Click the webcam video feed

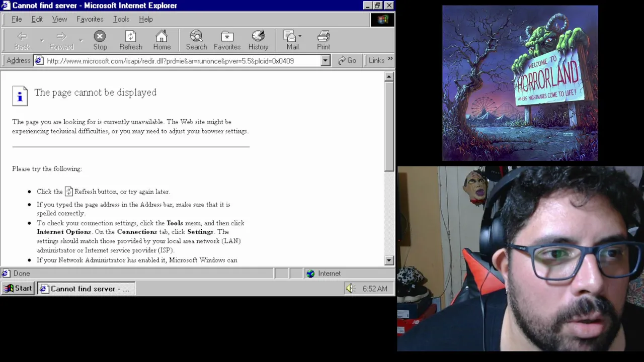[x=520, y=259]
